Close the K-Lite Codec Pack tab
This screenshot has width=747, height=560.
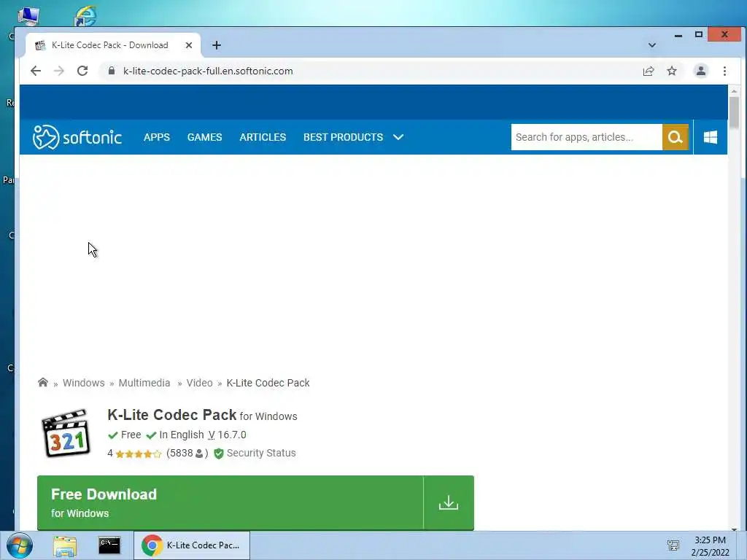pos(189,45)
